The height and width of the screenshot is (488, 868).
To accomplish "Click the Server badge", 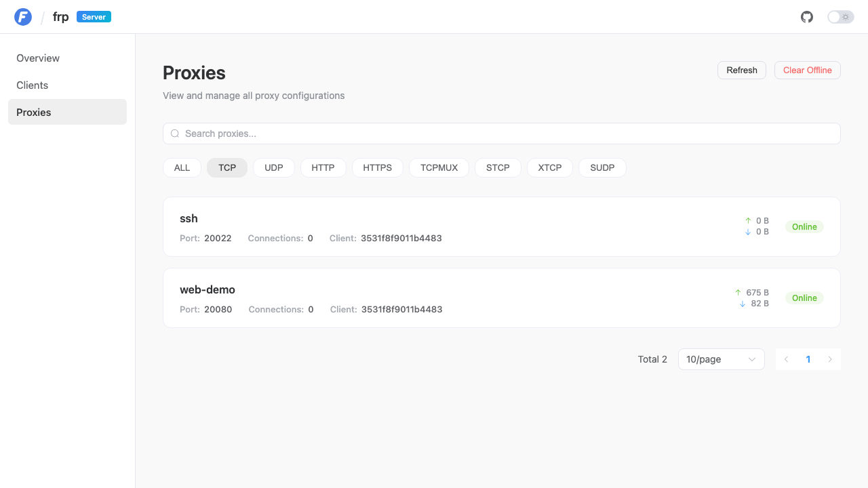I will (94, 17).
